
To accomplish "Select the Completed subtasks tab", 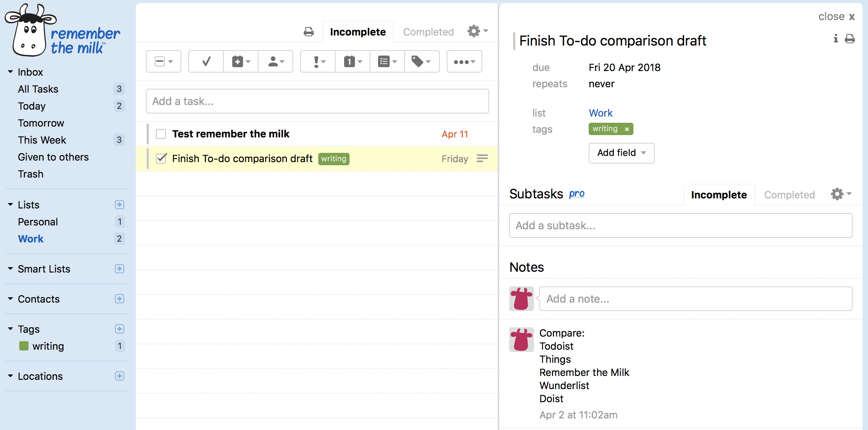I will (x=790, y=195).
